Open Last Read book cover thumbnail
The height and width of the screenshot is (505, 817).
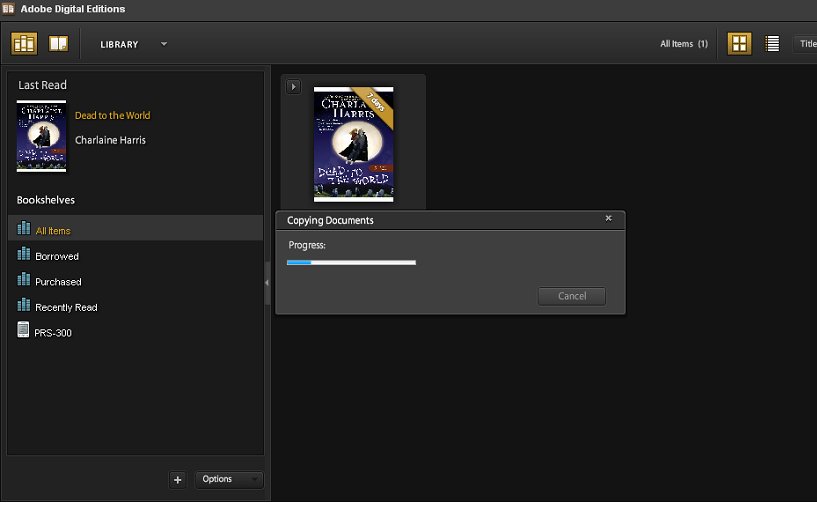click(x=41, y=136)
